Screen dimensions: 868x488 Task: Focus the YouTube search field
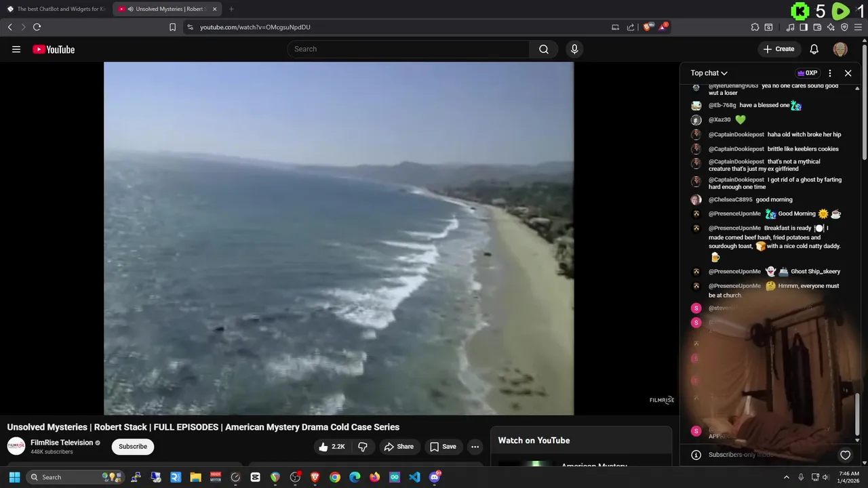[x=408, y=49]
